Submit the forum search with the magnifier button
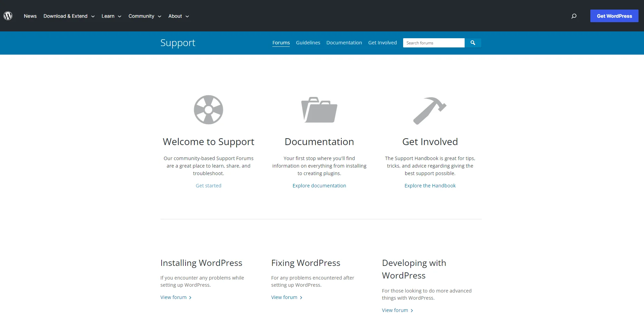 point(473,43)
